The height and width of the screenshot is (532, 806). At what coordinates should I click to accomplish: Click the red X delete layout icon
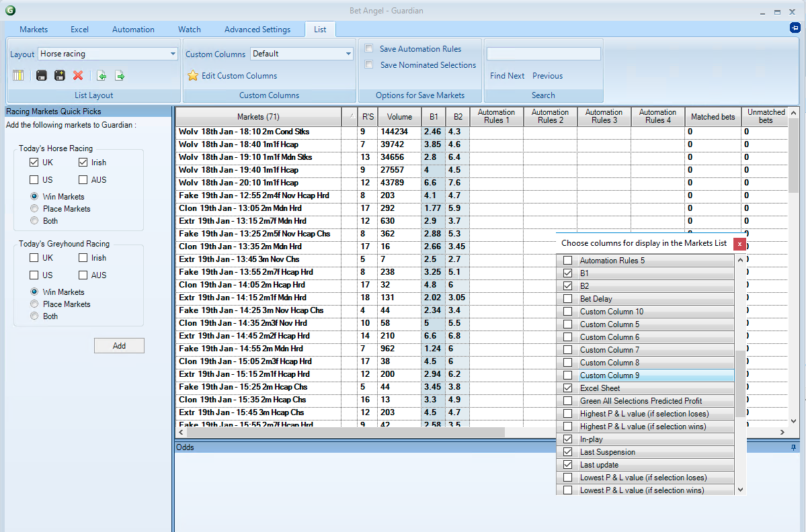click(x=78, y=76)
